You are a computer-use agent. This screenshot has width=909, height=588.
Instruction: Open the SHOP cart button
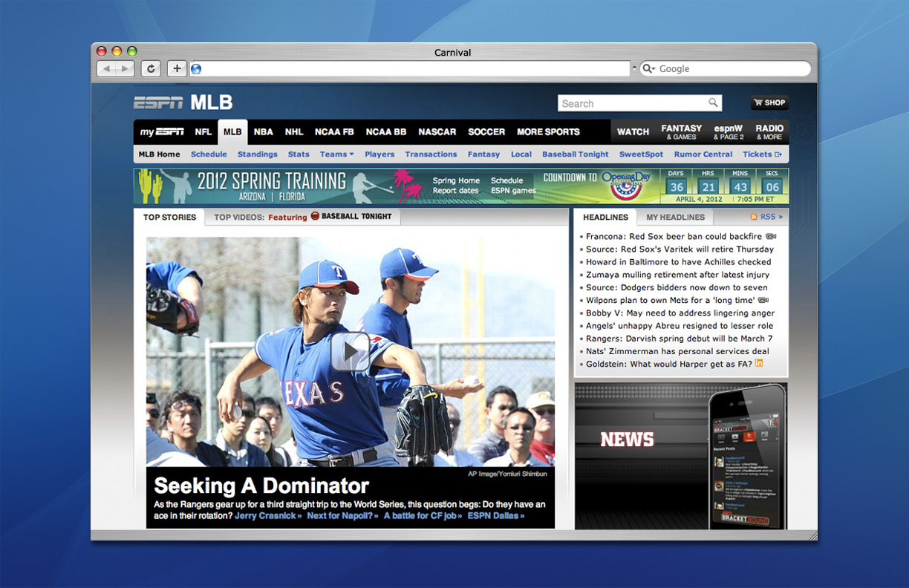(769, 103)
